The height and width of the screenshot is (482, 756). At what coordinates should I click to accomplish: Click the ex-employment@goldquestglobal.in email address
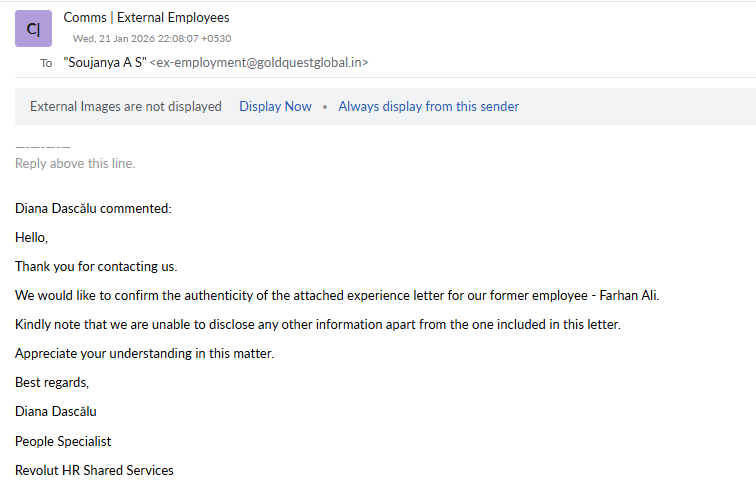coord(259,63)
